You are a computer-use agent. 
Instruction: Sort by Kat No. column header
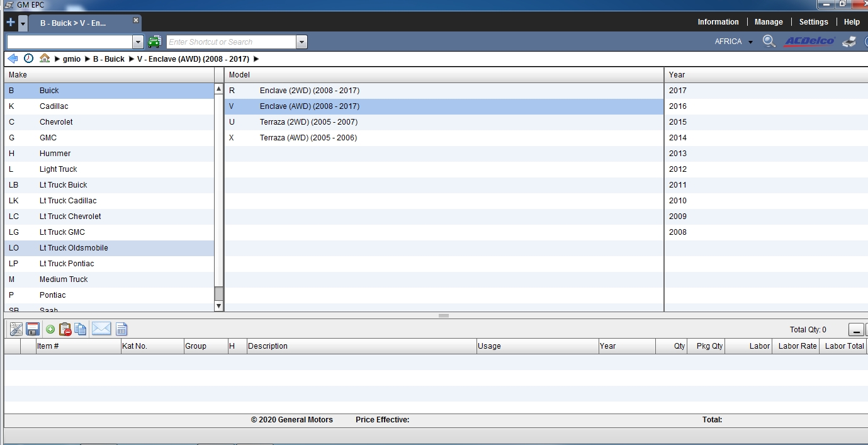tap(152, 346)
